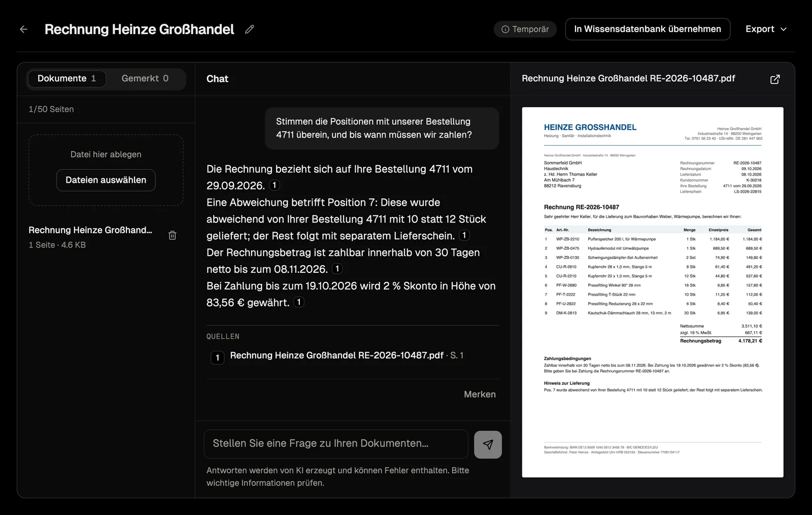
Task: Open source link Rechnung Heinze Großhandel RE-2026-10487.pdf
Action: click(336, 356)
